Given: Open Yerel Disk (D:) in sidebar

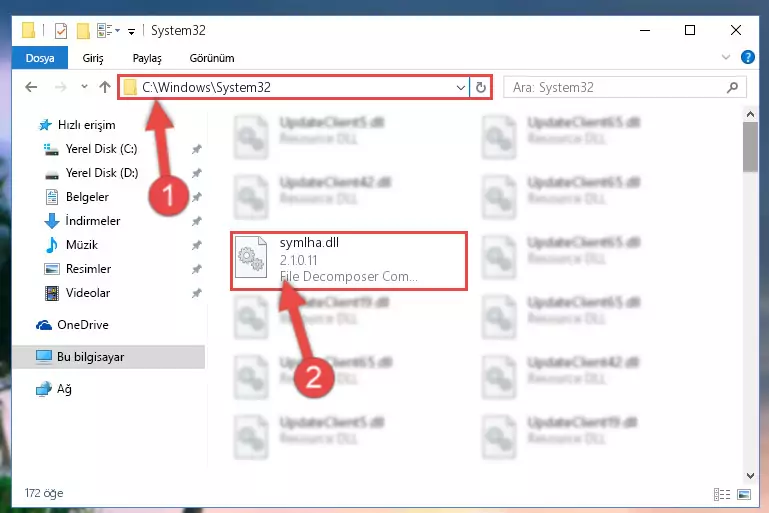Looking at the screenshot, I should pyautogui.click(x=102, y=173).
